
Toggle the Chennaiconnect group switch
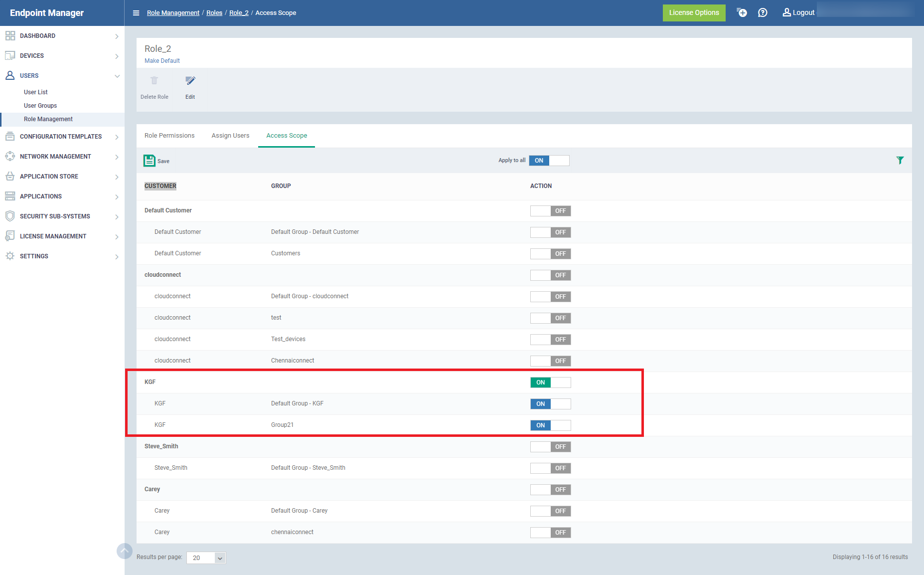(x=551, y=361)
